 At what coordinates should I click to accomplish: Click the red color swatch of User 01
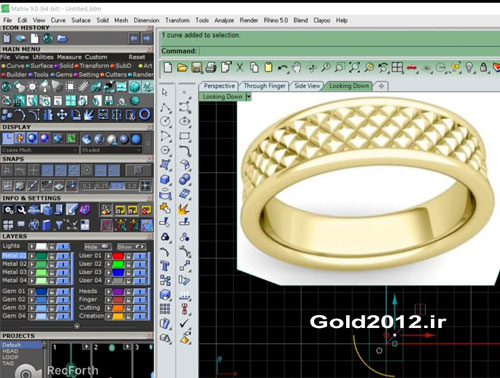coord(118,256)
